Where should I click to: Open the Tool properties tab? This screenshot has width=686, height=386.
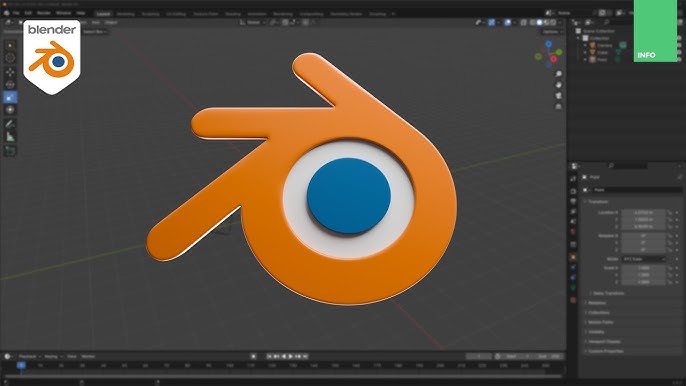[x=574, y=179]
